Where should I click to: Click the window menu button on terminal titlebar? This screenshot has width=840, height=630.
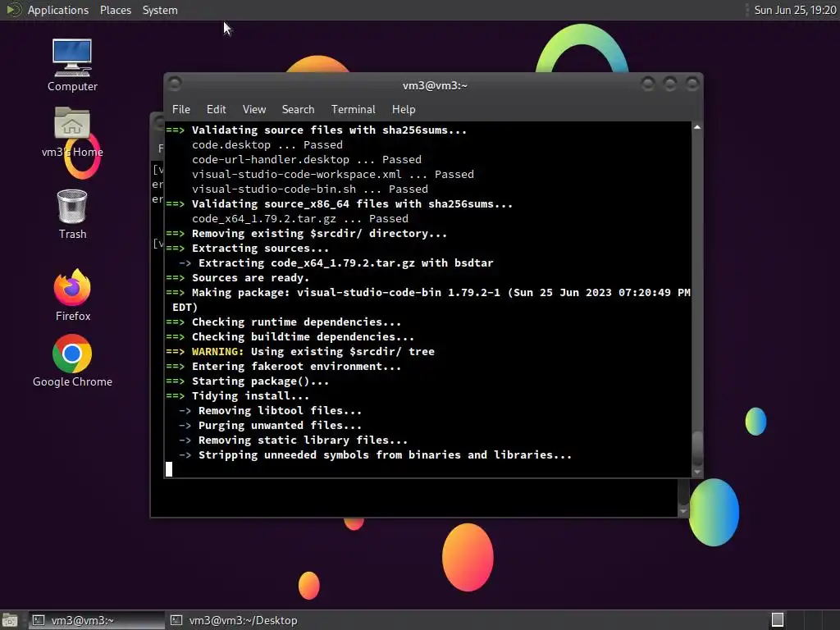coord(174,84)
